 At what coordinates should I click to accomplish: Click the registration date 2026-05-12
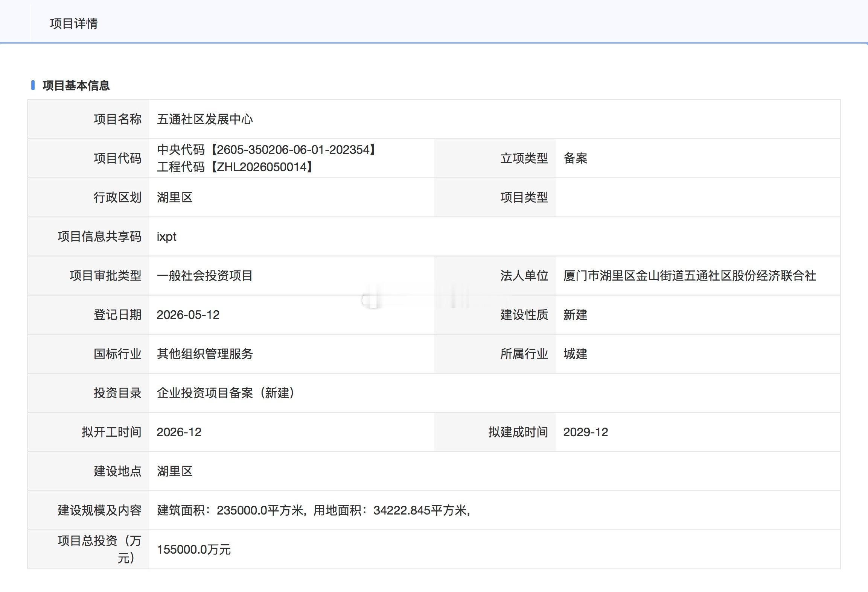pyautogui.click(x=188, y=315)
